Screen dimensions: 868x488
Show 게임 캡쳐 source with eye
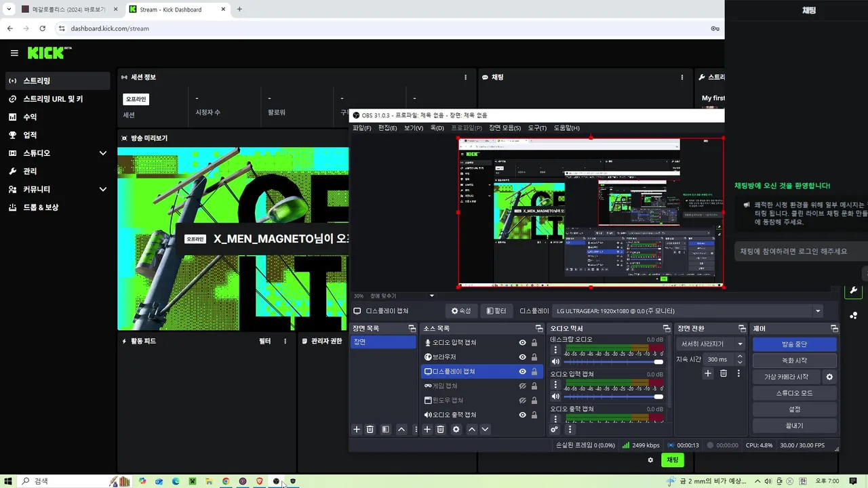[522, 386]
